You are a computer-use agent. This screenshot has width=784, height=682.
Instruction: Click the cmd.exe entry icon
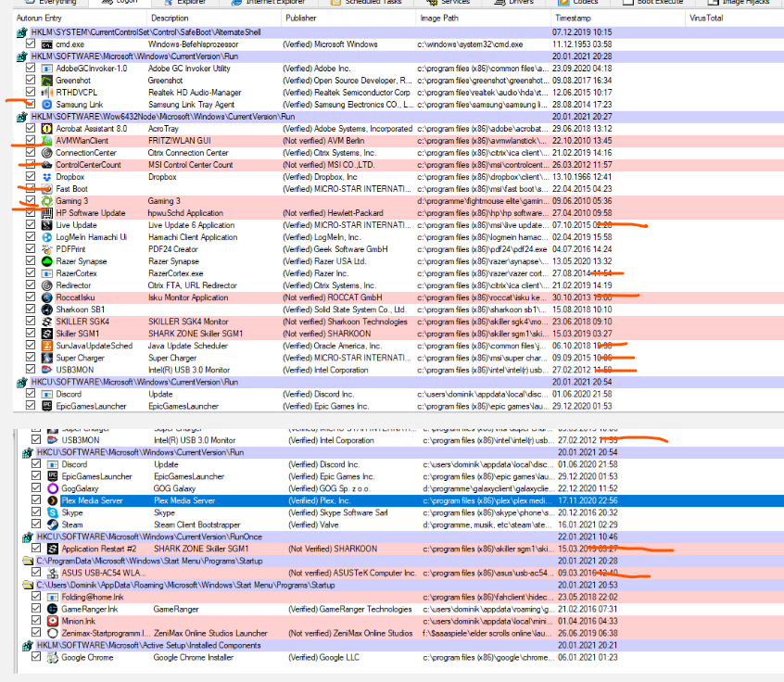point(46,44)
